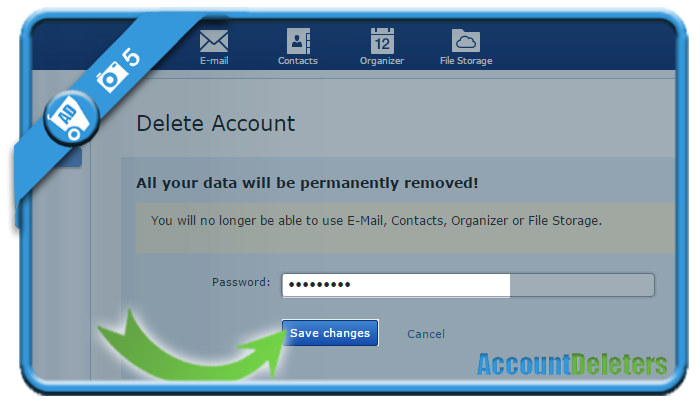Click the number 5 on the ribbon
Viewport: 700px width, 407px height.
(x=131, y=57)
